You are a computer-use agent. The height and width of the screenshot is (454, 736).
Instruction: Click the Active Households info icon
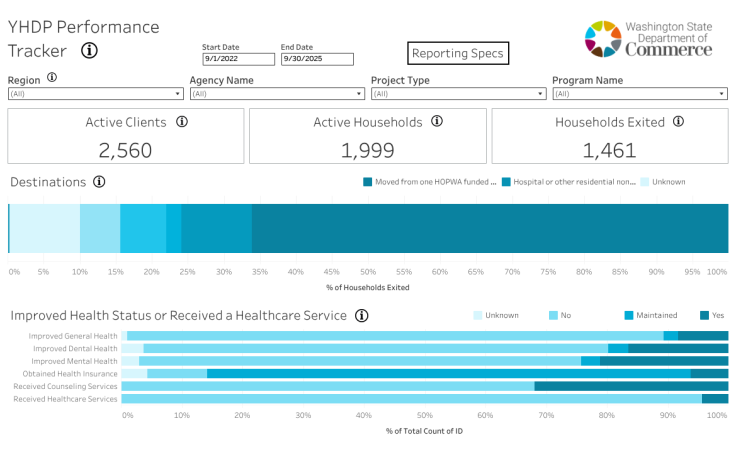436,122
